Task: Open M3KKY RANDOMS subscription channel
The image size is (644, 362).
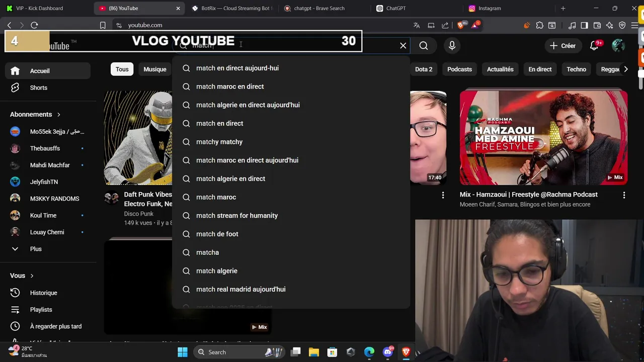Action: tap(48, 199)
